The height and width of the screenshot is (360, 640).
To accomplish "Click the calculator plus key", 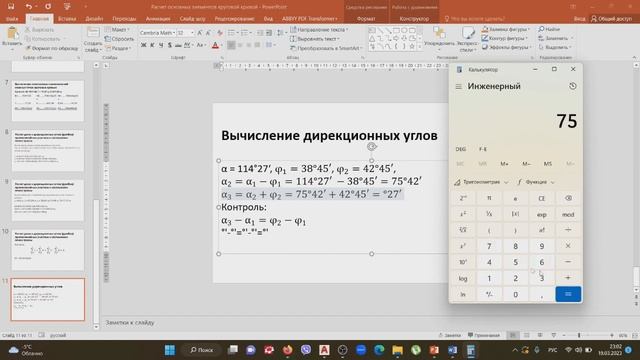I will pos(568,278).
